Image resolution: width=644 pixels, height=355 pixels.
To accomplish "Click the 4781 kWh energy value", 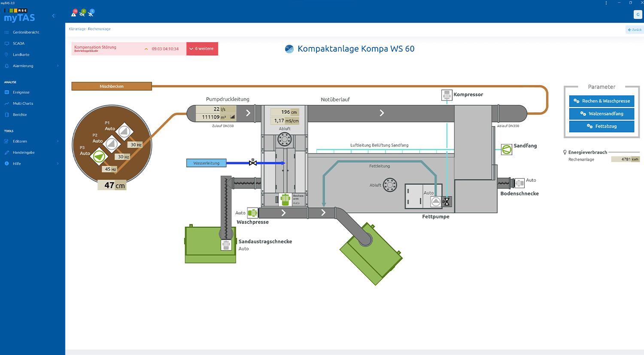I will coord(626,159).
